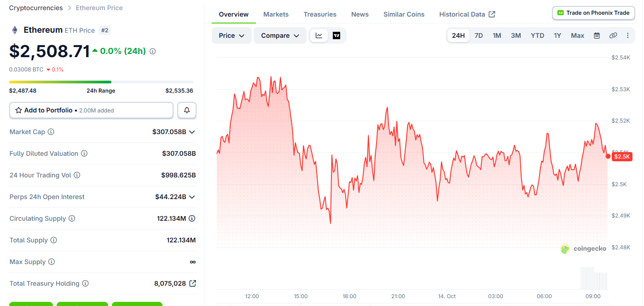The image size is (644, 306).
Task: Switch to the Similar Coins tab
Action: click(x=404, y=14)
